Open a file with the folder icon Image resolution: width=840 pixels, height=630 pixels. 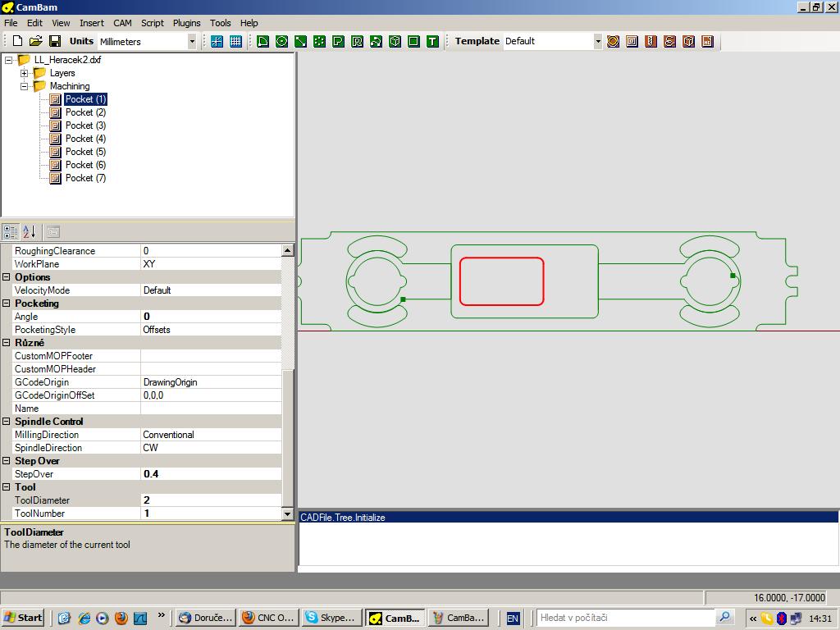(x=36, y=41)
